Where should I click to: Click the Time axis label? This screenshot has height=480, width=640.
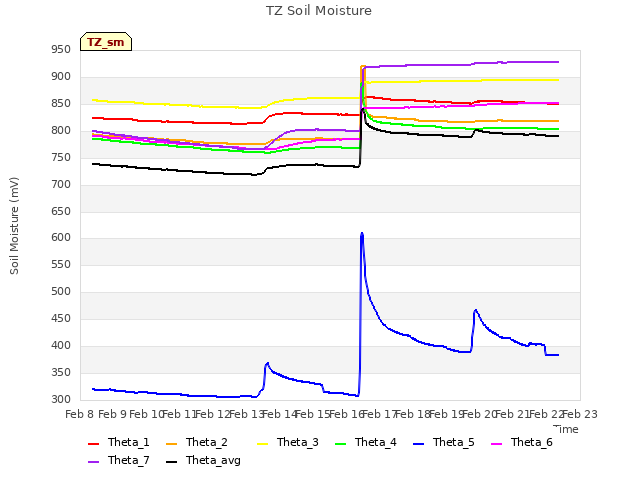pyautogui.click(x=566, y=429)
